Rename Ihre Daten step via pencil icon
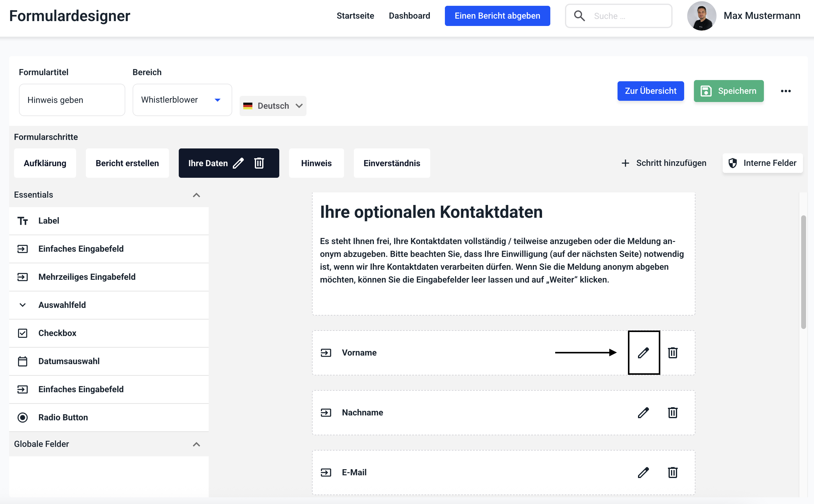814x504 pixels. pos(238,163)
